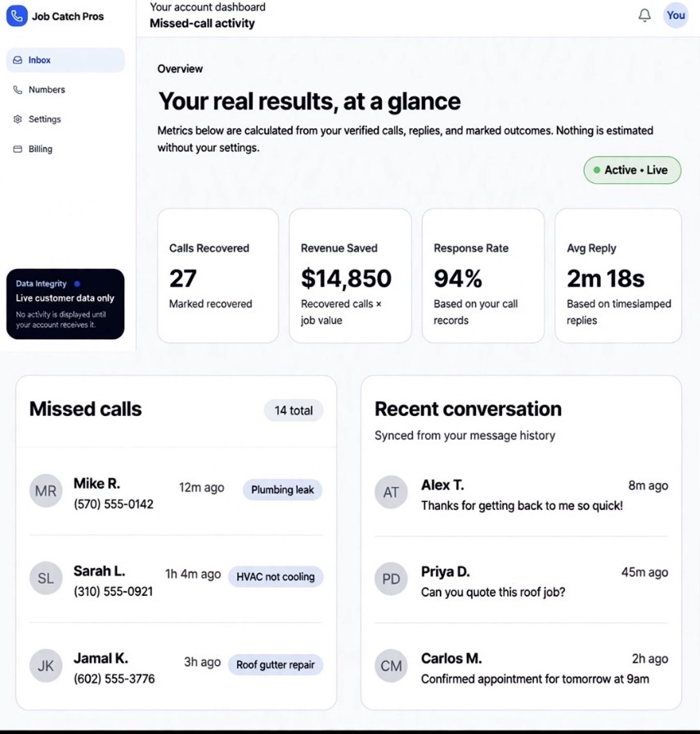The height and width of the screenshot is (734, 700).
Task: Open the Revenue Saved card
Action: (x=350, y=275)
